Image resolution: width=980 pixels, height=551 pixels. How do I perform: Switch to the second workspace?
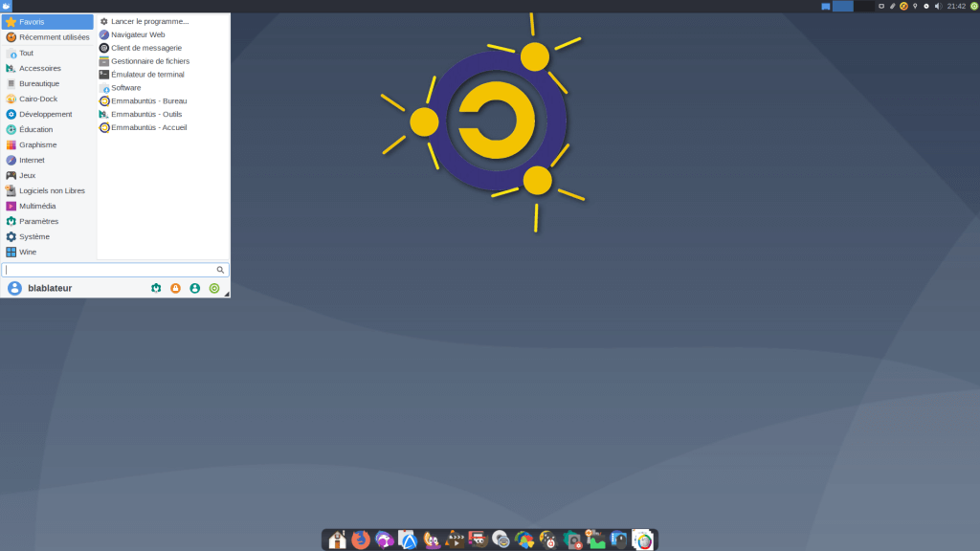coord(864,7)
